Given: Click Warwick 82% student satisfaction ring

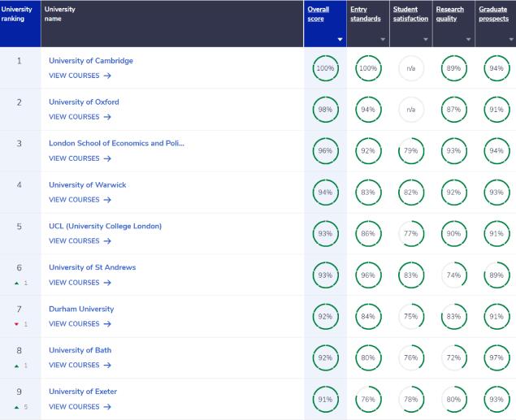Looking at the screenshot, I should coord(411,193).
